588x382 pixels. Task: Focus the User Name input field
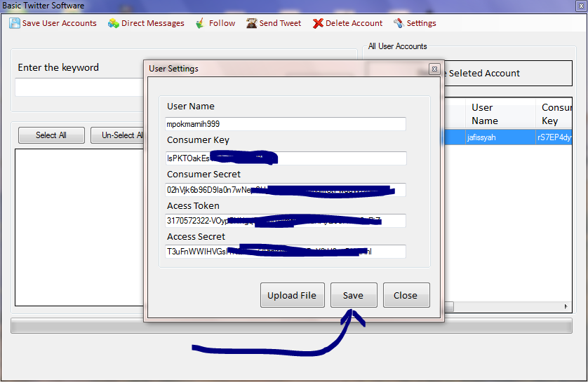[286, 124]
